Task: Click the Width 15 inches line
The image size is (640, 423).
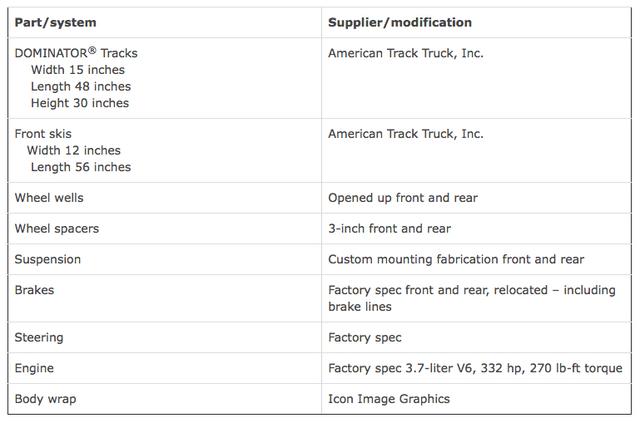Action: coord(78,70)
